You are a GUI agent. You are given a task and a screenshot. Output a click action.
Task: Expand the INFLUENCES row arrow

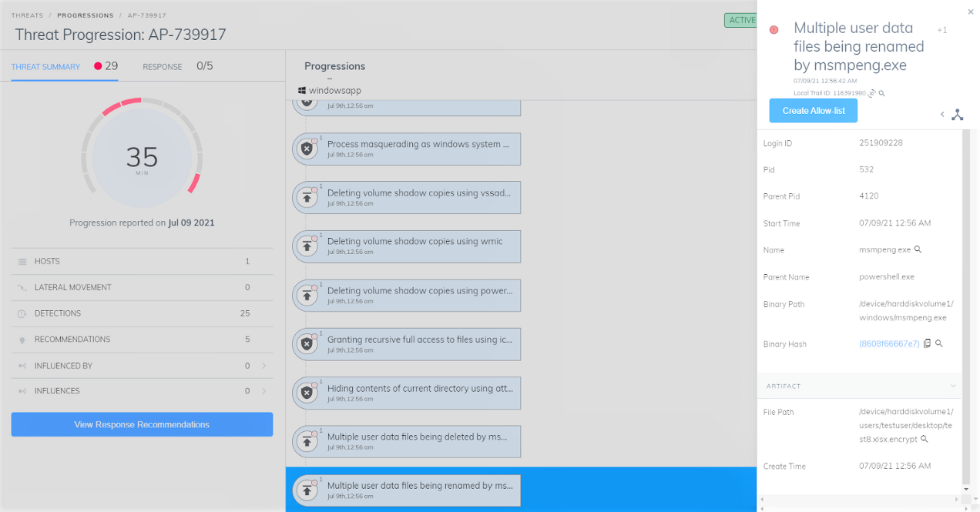coord(263,391)
